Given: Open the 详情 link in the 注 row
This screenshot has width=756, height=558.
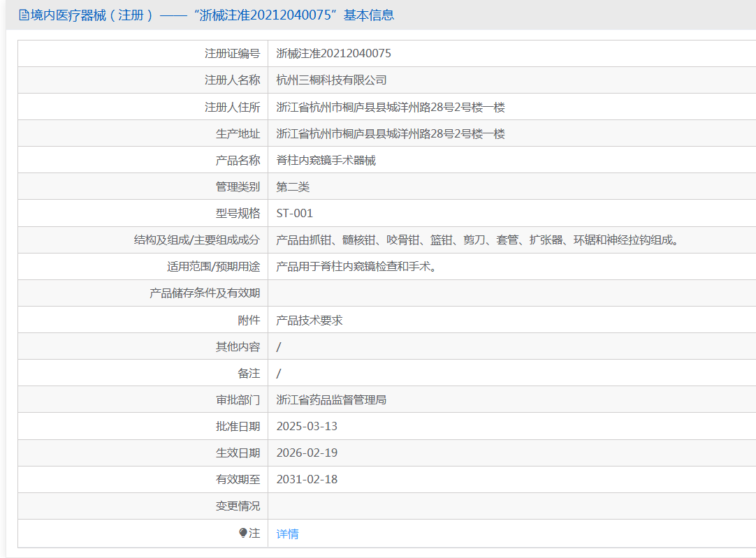Looking at the screenshot, I should tap(287, 534).
